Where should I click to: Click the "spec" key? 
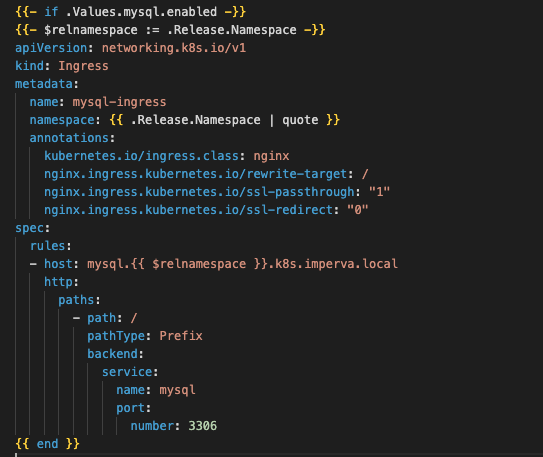(29, 228)
